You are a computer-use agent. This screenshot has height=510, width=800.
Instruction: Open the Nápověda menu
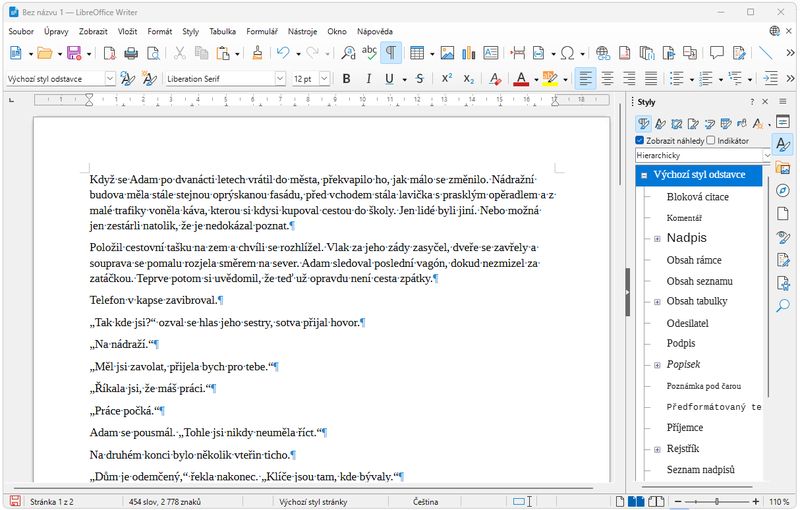(375, 31)
